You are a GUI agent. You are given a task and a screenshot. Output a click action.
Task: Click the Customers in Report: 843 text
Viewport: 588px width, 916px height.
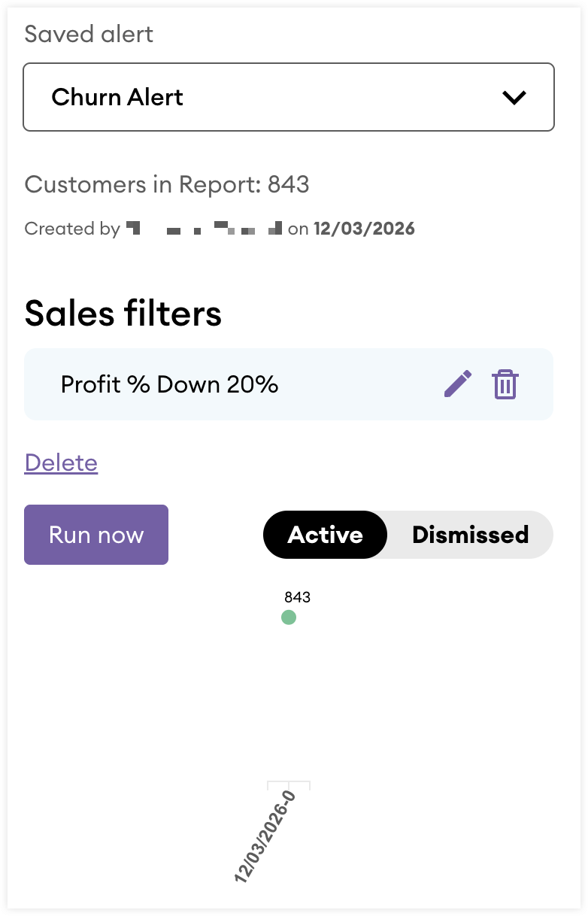click(x=167, y=184)
